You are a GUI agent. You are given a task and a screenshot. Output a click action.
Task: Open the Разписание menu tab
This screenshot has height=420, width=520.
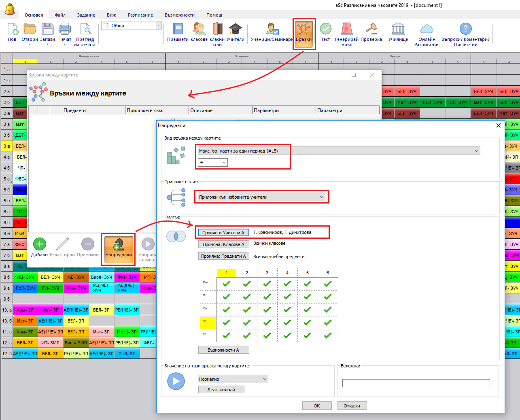[x=140, y=15]
